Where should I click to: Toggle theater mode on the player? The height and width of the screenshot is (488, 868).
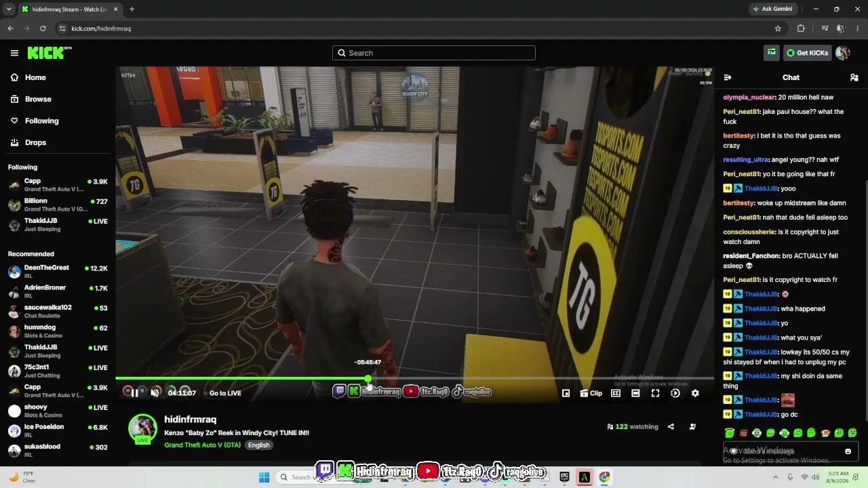coord(635,393)
